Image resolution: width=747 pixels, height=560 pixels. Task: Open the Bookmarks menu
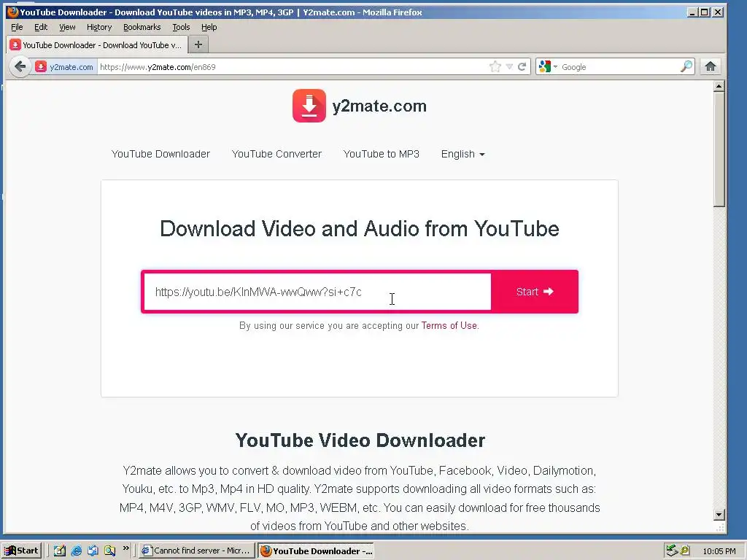(142, 27)
